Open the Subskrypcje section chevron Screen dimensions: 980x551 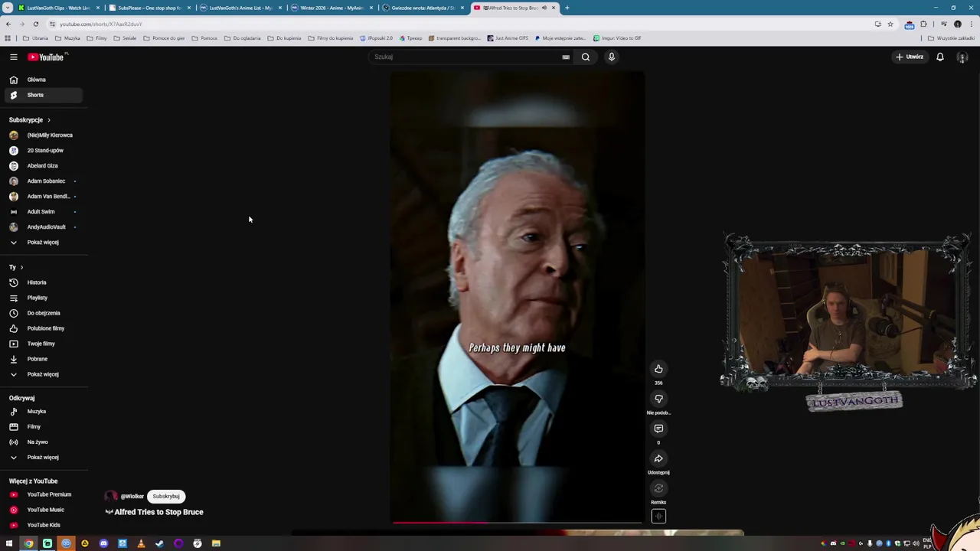[x=48, y=120]
